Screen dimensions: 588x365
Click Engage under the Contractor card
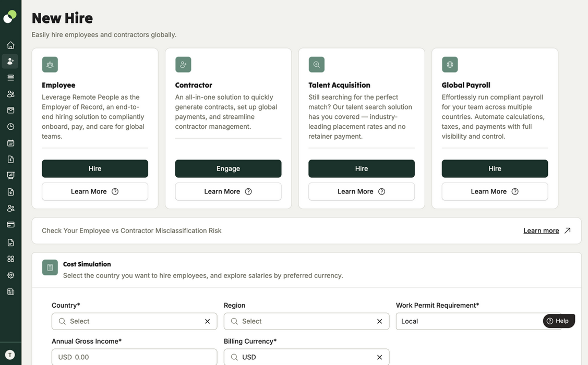[x=228, y=168]
